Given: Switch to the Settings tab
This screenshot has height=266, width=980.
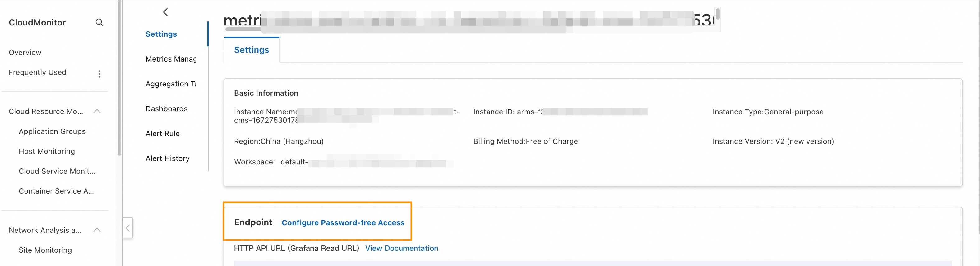Looking at the screenshot, I should tap(252, 50).
